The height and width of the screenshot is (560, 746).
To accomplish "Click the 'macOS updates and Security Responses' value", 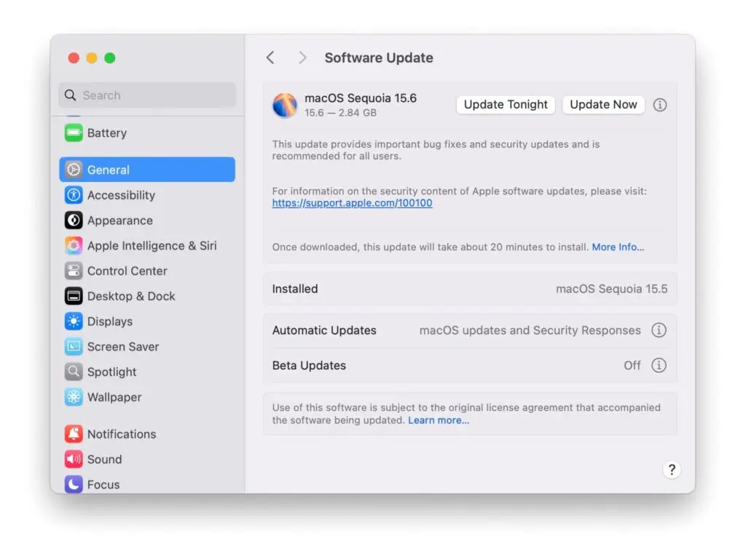I will 530,330.
